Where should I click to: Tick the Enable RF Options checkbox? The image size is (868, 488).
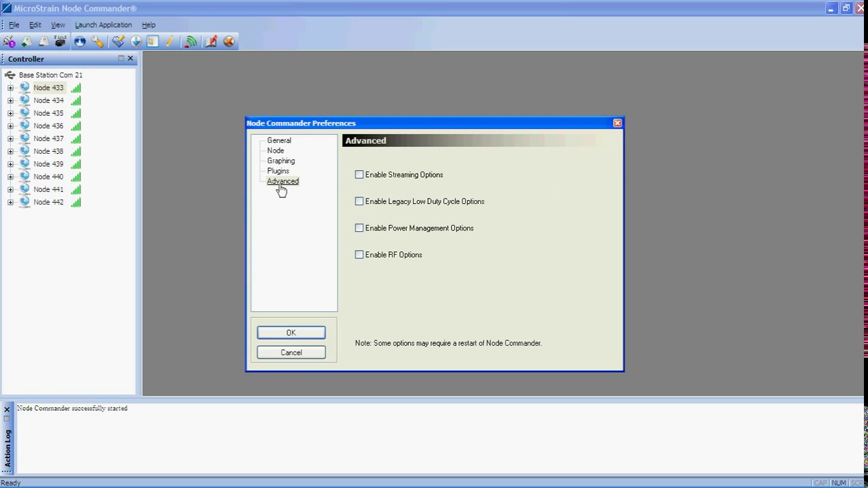tap(359, 255)
